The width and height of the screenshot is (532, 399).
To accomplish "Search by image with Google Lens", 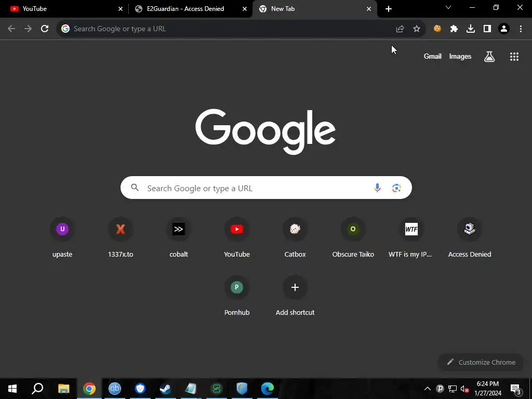I will [396, 188].
